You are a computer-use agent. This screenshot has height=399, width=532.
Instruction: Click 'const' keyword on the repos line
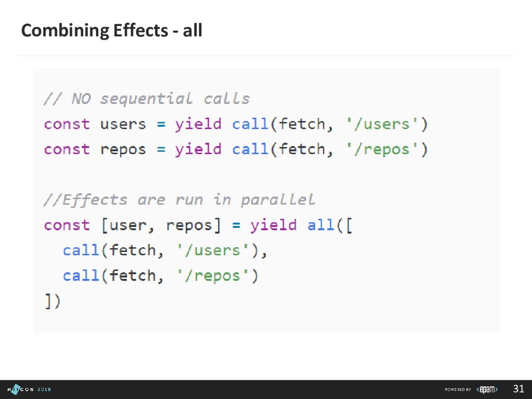coord(67,150)
